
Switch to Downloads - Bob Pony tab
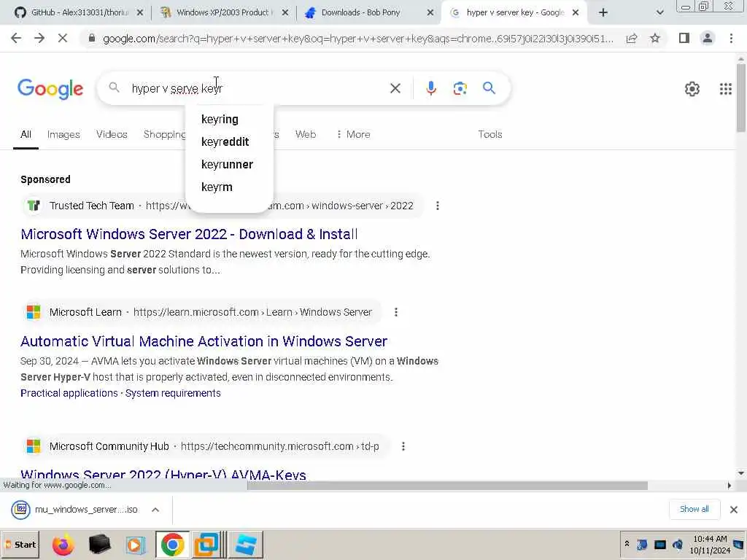coord(367,12)
